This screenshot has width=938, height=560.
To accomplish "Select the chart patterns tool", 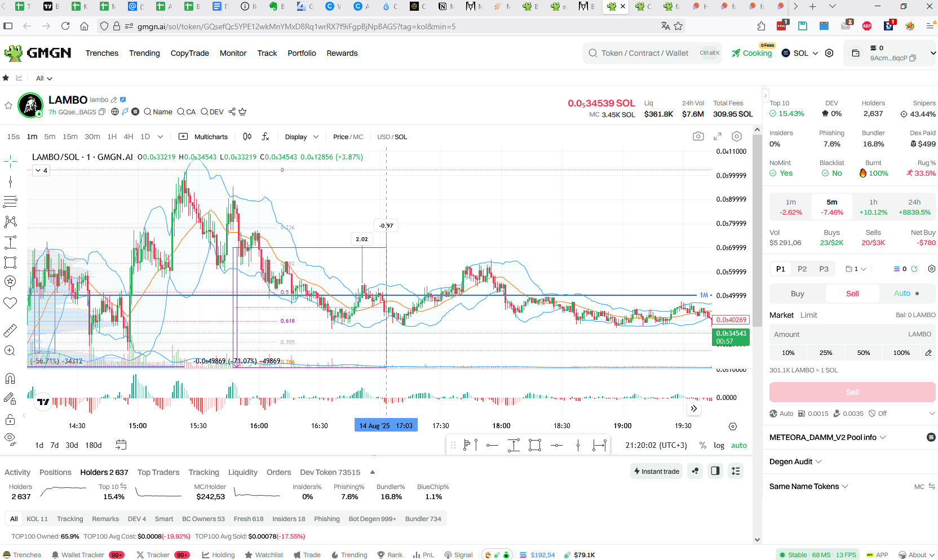I will (10, 222).
